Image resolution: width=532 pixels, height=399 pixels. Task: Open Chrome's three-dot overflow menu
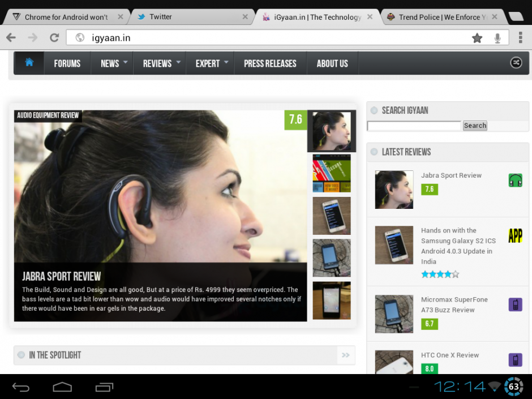coord(520,38)
